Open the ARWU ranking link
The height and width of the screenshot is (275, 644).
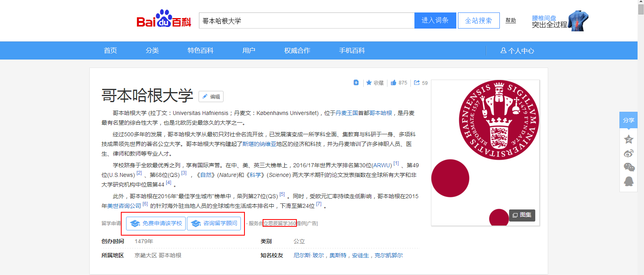(382, 165)
